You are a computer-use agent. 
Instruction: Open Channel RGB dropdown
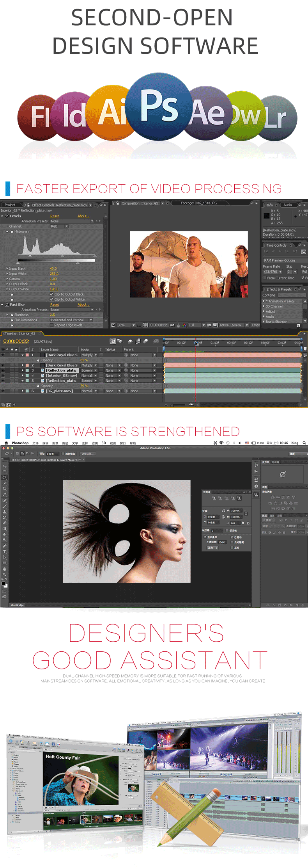tap(59, 226)
